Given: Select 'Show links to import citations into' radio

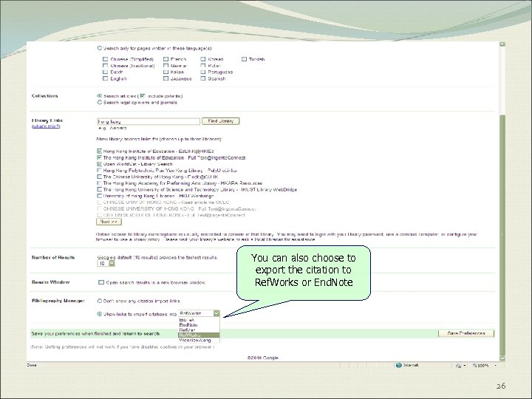Looking at the screenshot, I should (x=100, y=314).
